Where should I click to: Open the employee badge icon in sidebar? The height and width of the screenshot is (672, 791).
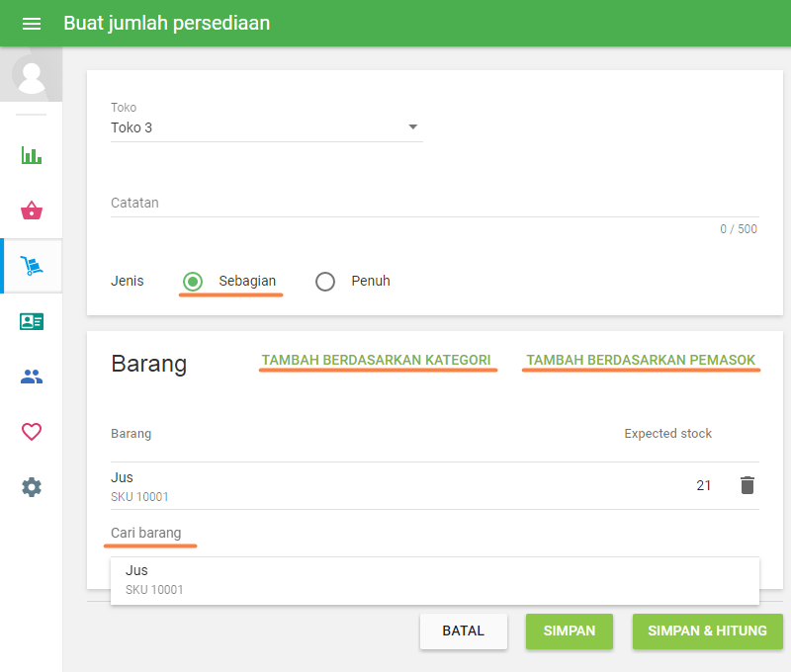31,321
